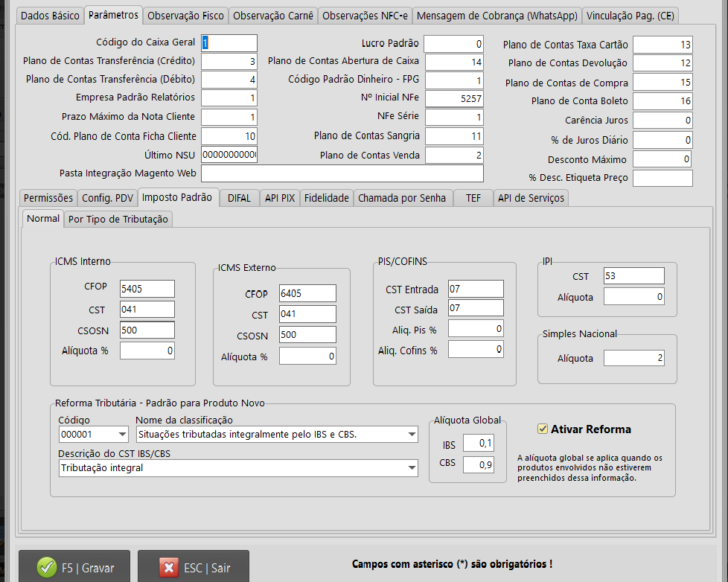
Task: Select the Chamada por Senha tab
Action: pos(402,198)
